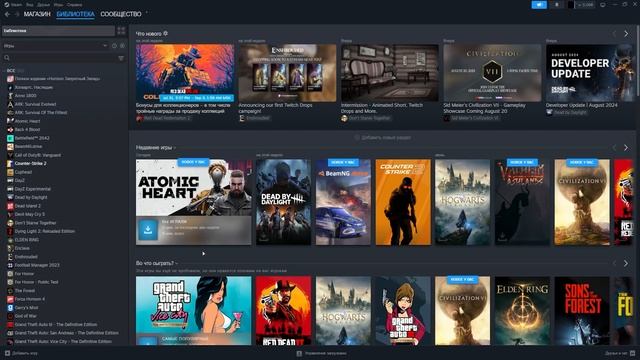
Task: Click the recent activity clock icon
Action: [x=114, y=46]
